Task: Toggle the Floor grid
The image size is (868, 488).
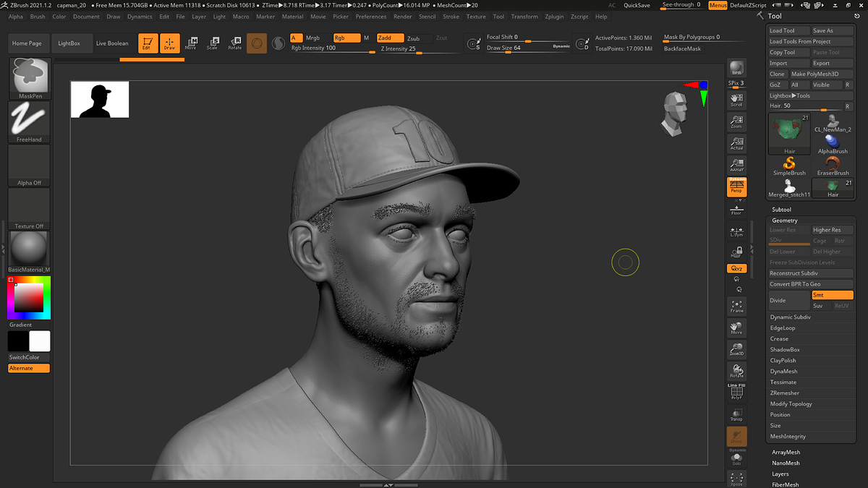Action: [736, 210]
